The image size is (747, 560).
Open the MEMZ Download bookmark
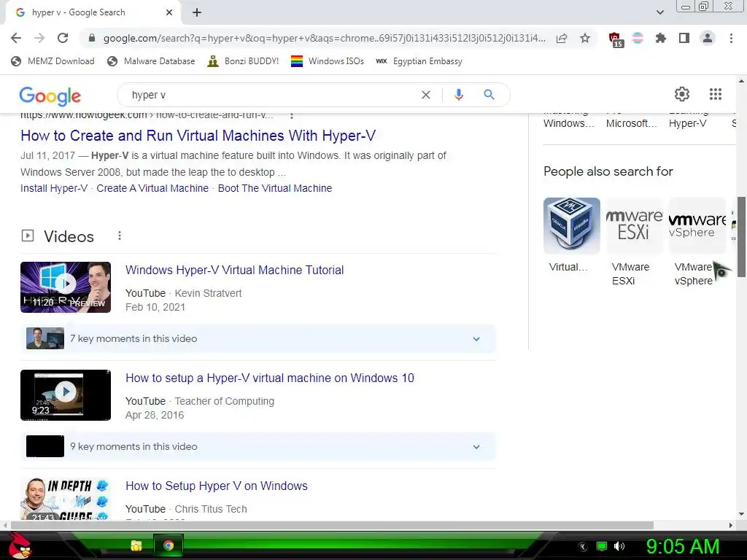click(53, 61)
